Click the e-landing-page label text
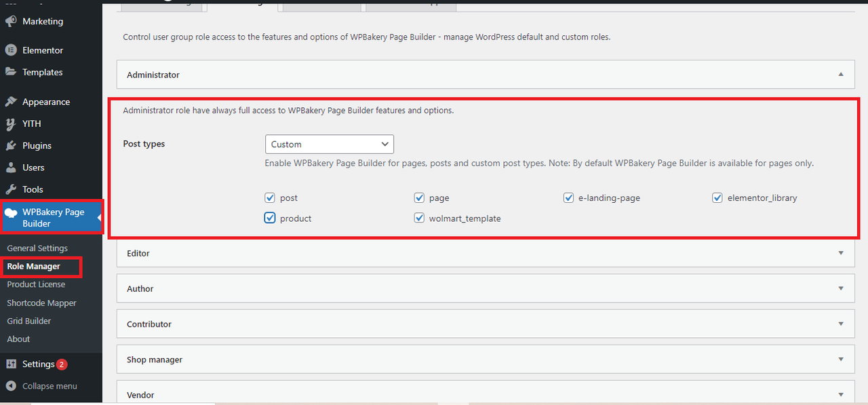 (x=609, y=198)
